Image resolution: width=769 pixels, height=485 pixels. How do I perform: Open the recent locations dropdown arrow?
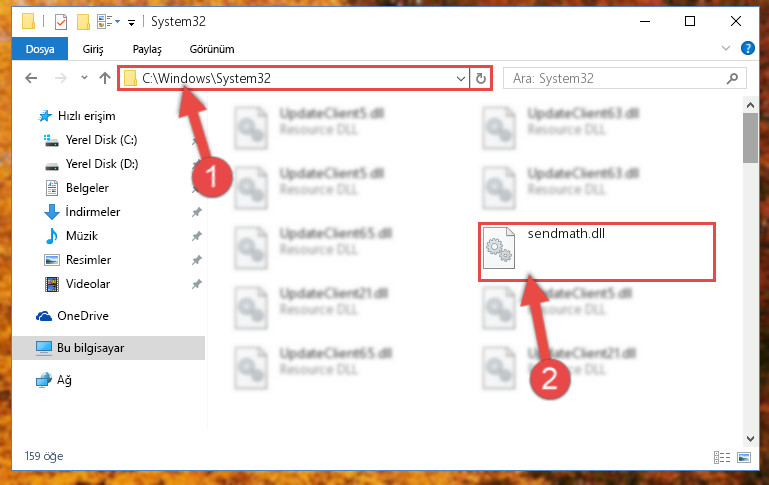(x=84, y=77)
